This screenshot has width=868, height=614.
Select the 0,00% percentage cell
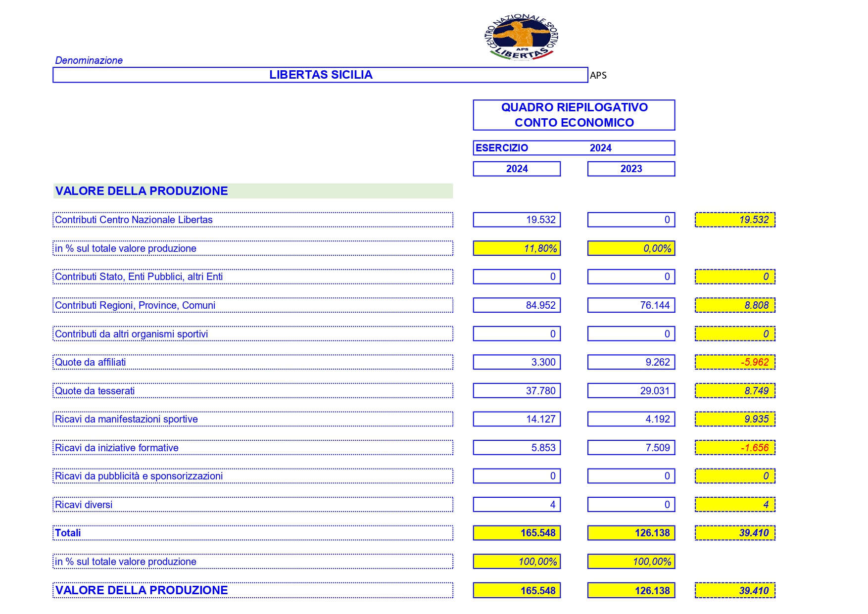click(631, 248)
